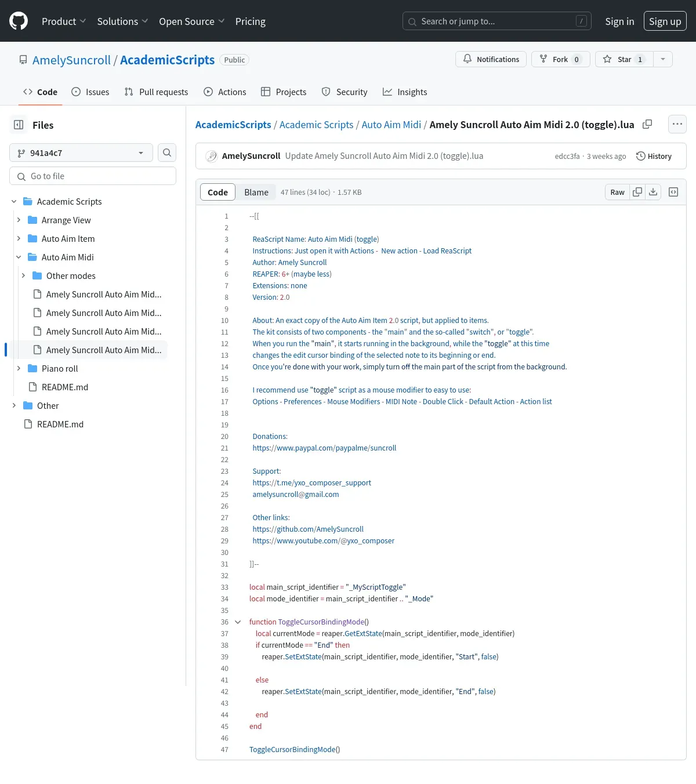Open the Actions tab
The width and height of the screenshot is (696, 784).
pyautogui.click(x=224, y=92)
